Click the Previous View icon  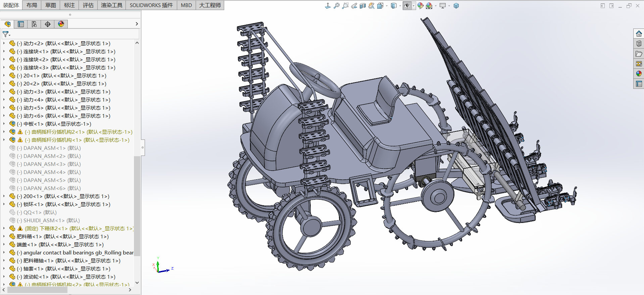tap(354, 6)
